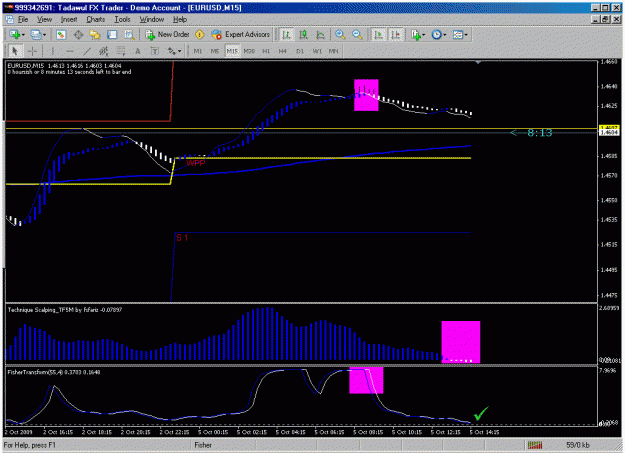The width and height of the screenshot is (625, 453).
Task: Switch chart to Candlesticks type
Action: pos(303,35)
